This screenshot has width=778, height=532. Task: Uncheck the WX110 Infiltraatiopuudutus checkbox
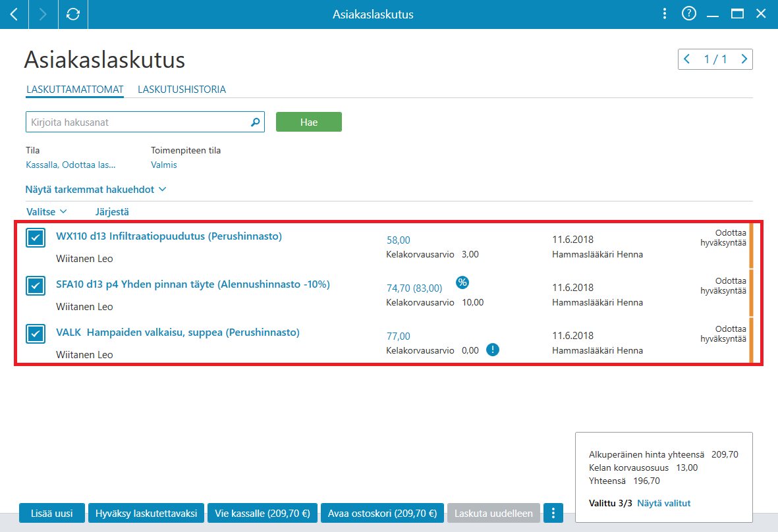click(x=36, y=238)
